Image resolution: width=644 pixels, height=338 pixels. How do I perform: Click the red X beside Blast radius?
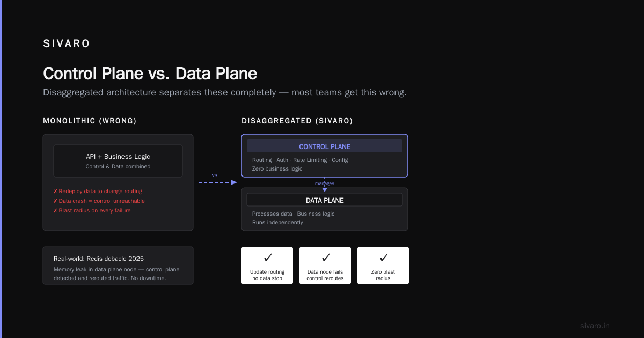55,211
